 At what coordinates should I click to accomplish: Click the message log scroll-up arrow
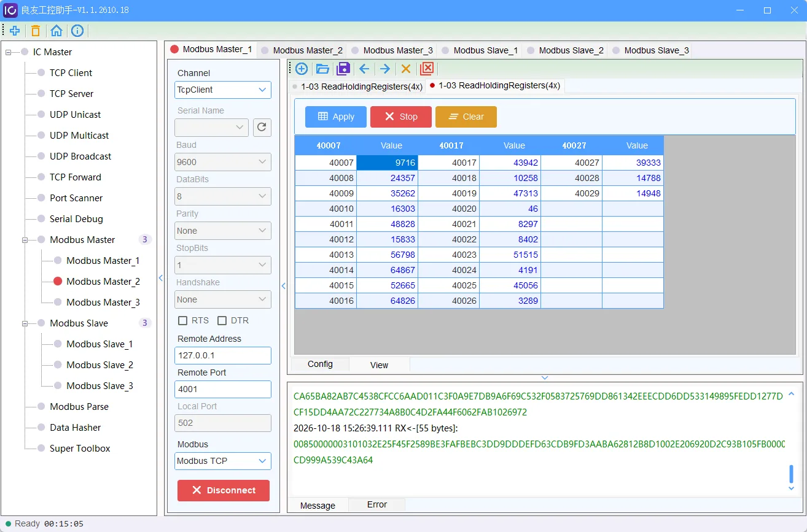[x=791, y=394]
